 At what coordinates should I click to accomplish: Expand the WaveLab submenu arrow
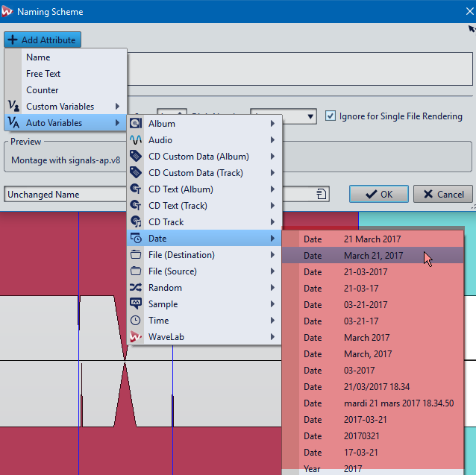272,337
